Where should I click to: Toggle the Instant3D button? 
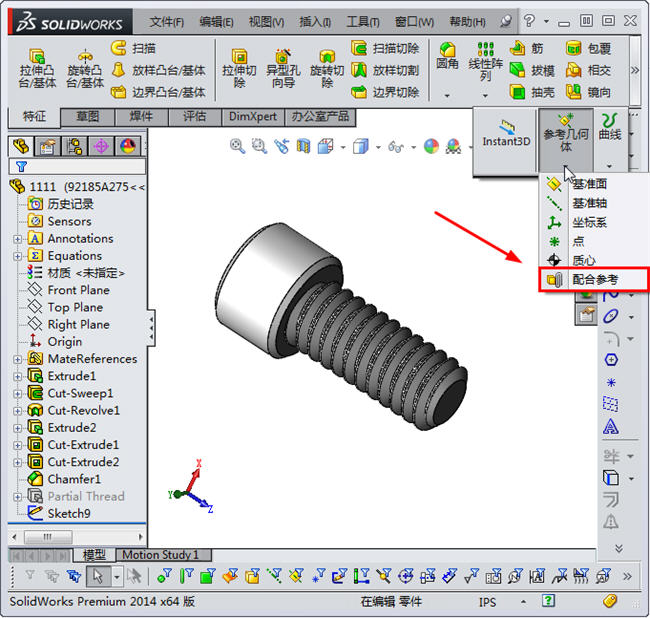click(506, 133)
